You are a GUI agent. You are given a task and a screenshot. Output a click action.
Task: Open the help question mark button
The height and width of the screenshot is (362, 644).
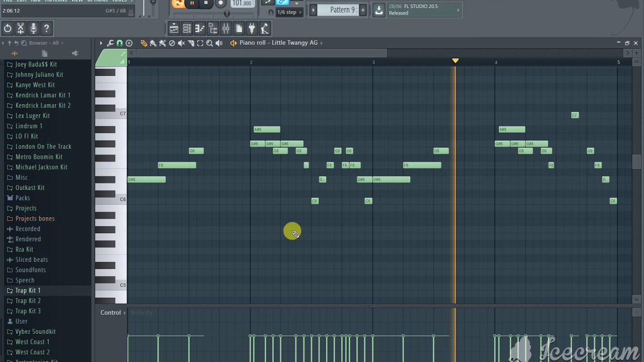tap(46, 29)
